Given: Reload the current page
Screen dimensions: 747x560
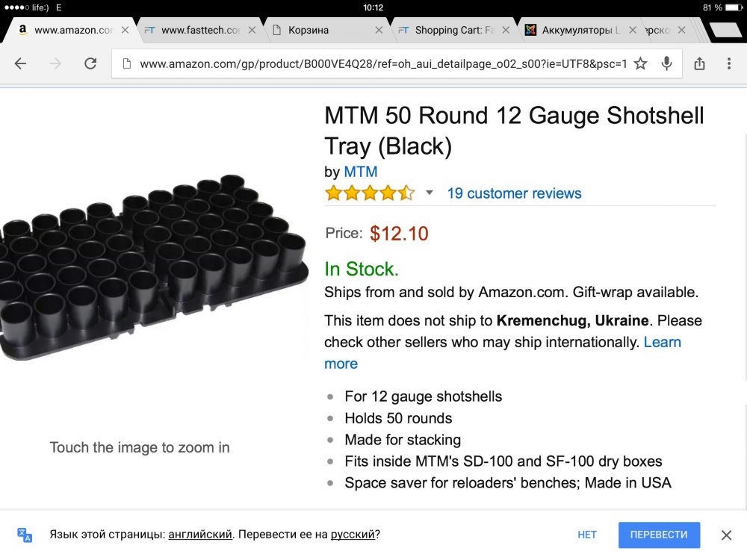Looking at the screenshot, I should pyautogui.click(x=90, y=63).
